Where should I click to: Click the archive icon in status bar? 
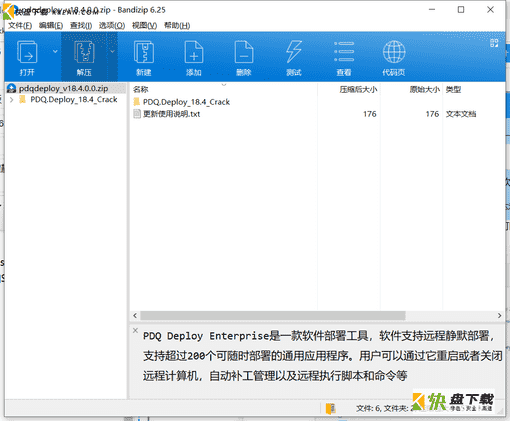coord(330,408)
